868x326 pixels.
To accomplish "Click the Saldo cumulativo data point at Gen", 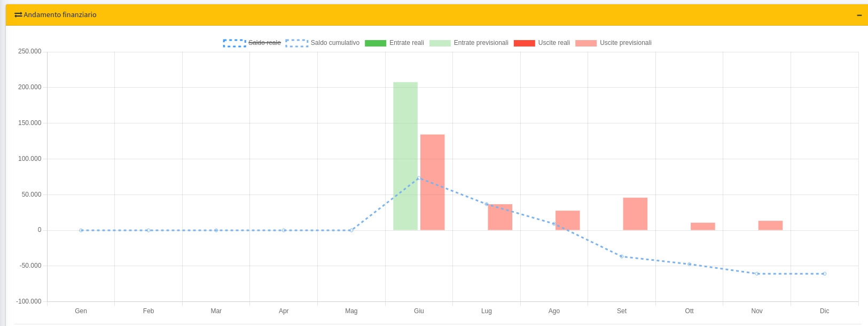I will (x=81, y=230).
